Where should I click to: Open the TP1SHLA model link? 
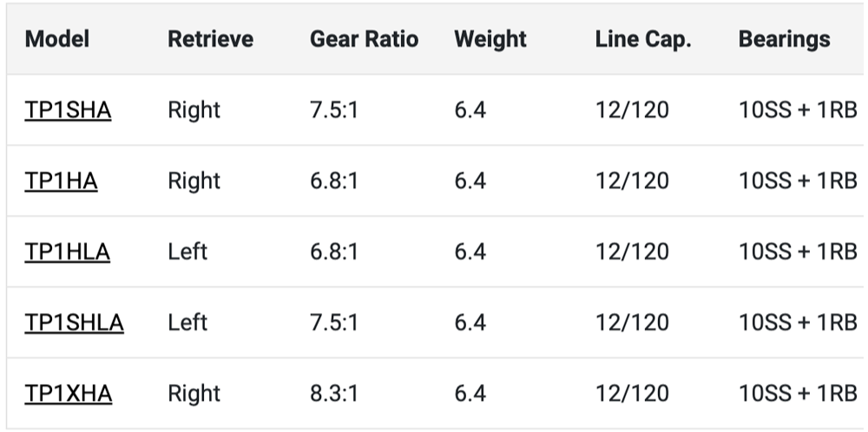click(74, 323)
